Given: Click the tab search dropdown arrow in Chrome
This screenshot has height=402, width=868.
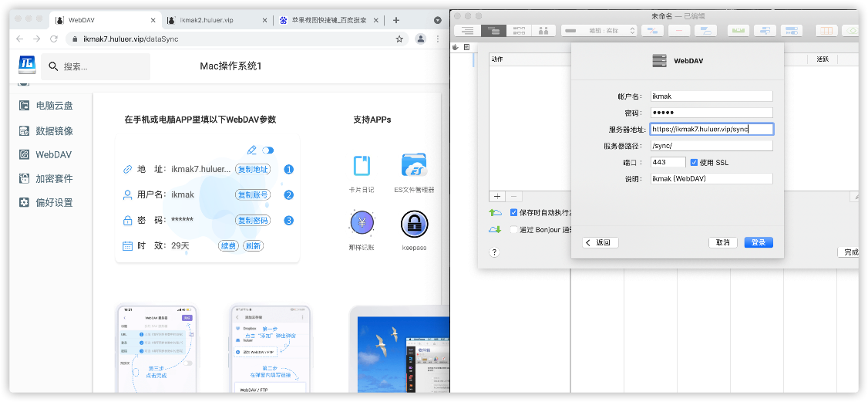Looking at the screenshot, I should coord(438,21).
